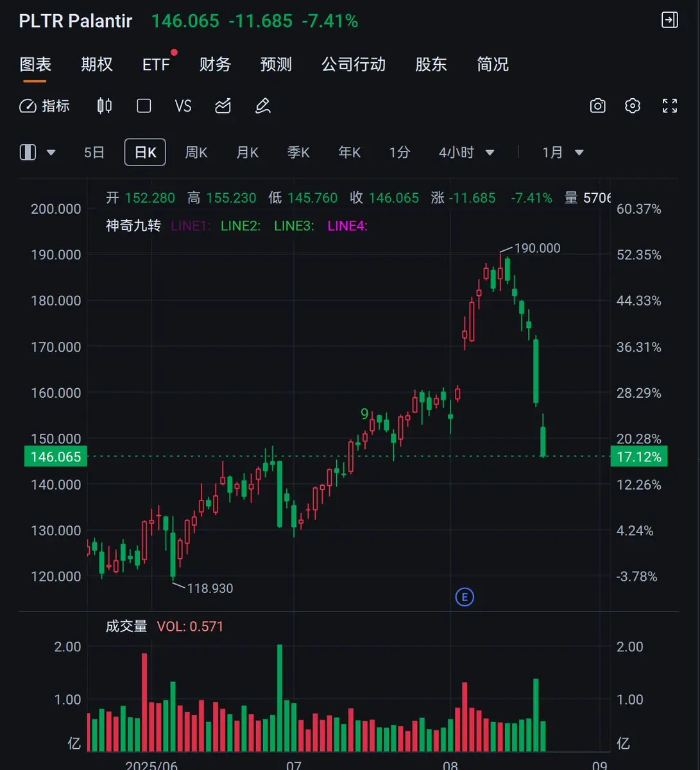Expand chart to fullscreen

click(x=669, y=106)
